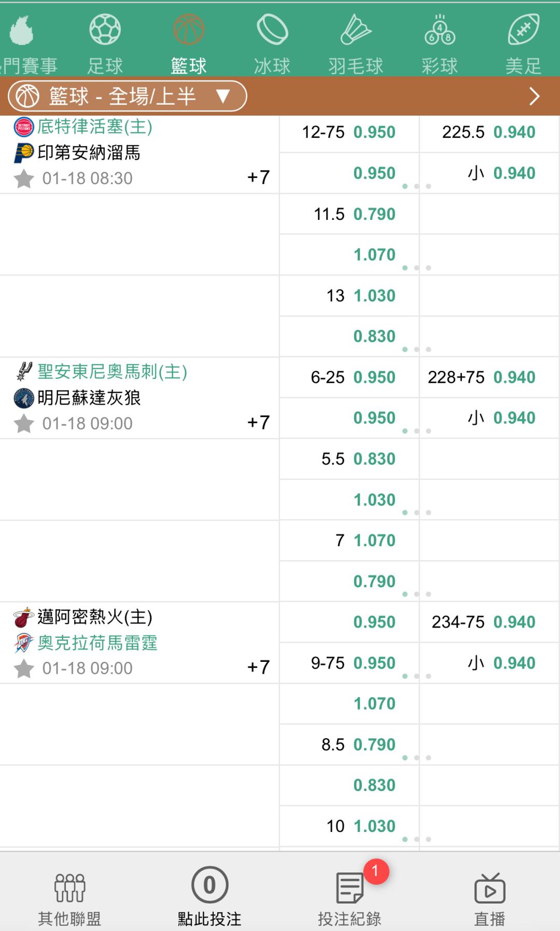The width and height of the screenshot is (560, 931).
Task: Star the Heat vs Thunder match
Action: pyautogui.click(x=24, y=669)
